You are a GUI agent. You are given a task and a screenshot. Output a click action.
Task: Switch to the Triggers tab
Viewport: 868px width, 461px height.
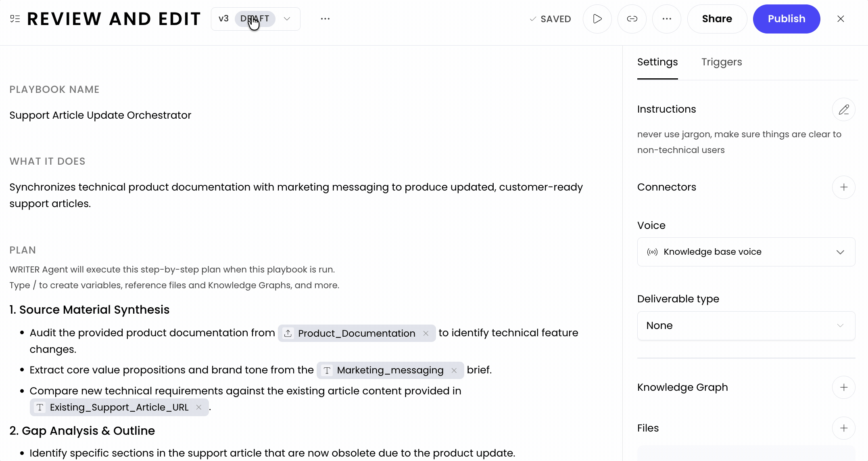721,62
